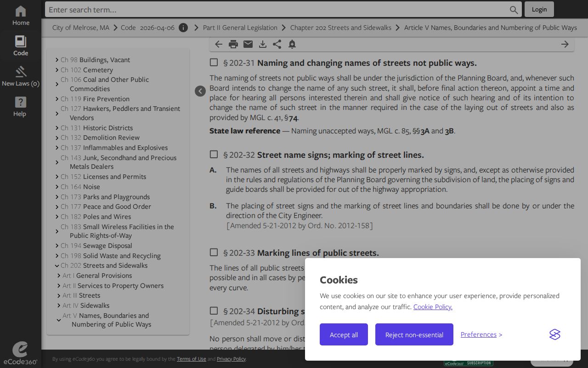Accept all cookies
Viewport: 588px width, 368px height.
344,334
